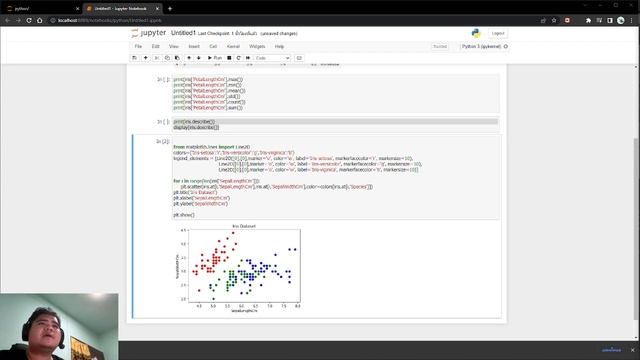Open the Widgets menu
Screen dimensions: 640x360
pos(257,47)
